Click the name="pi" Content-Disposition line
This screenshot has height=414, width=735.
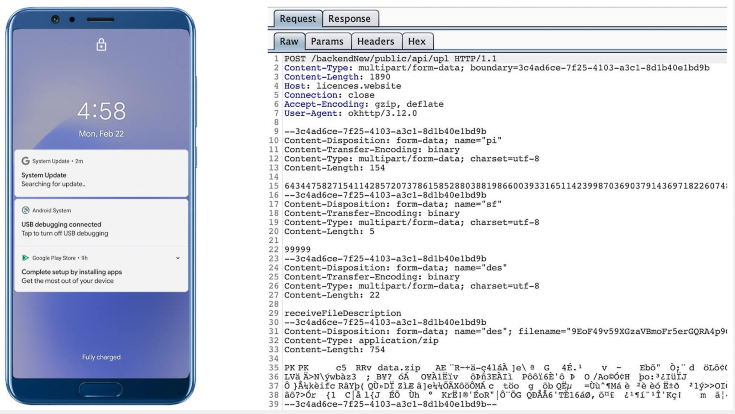393,140
